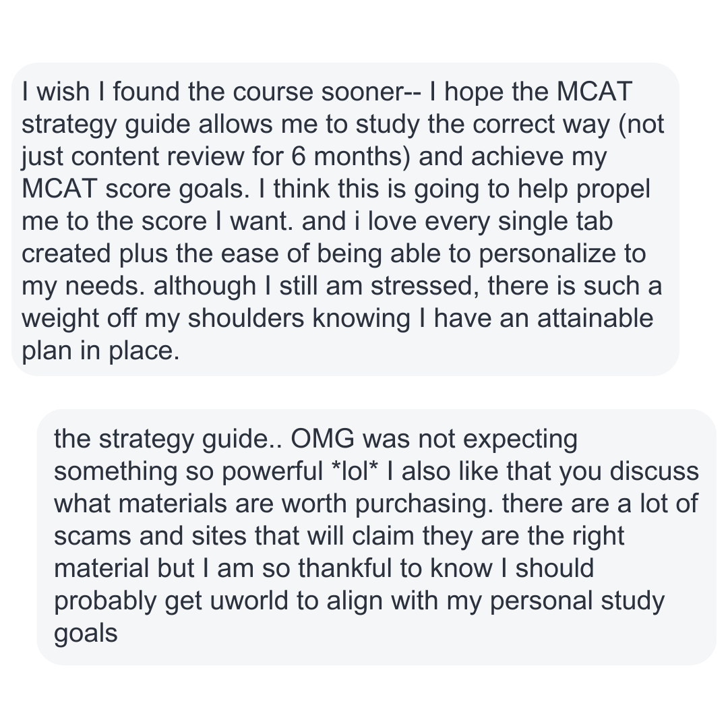728x728 pixels.
Task: Click the word "powerful" in the second message
Action: coord(272,472)
